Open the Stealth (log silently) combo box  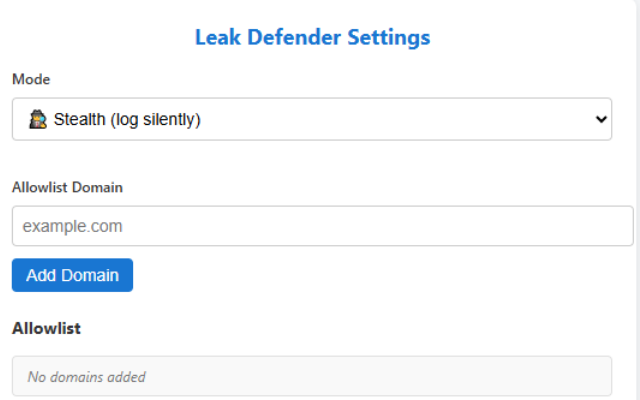pyautogui.click(x=311, y=119)
